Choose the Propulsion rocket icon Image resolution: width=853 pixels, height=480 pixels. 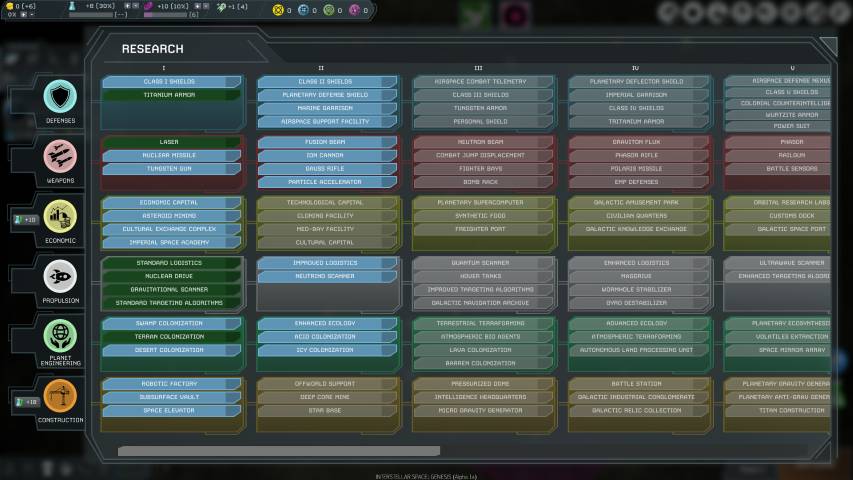[60, 275]
